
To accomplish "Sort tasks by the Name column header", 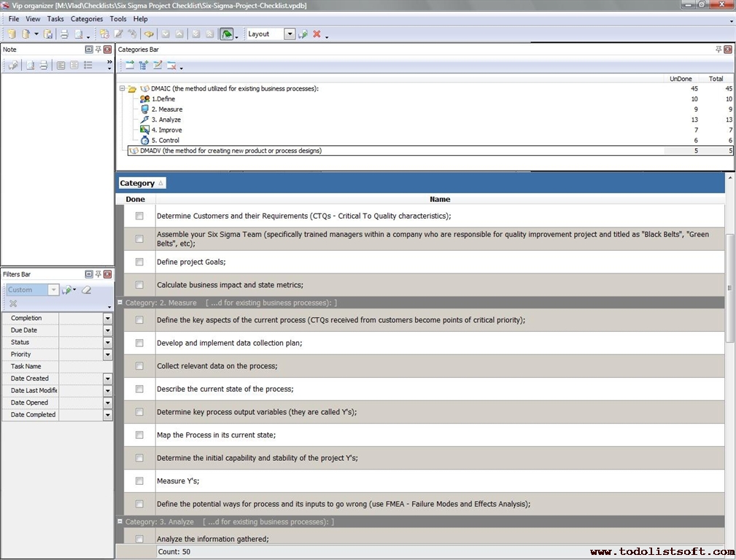I will (x=439, y=199).
